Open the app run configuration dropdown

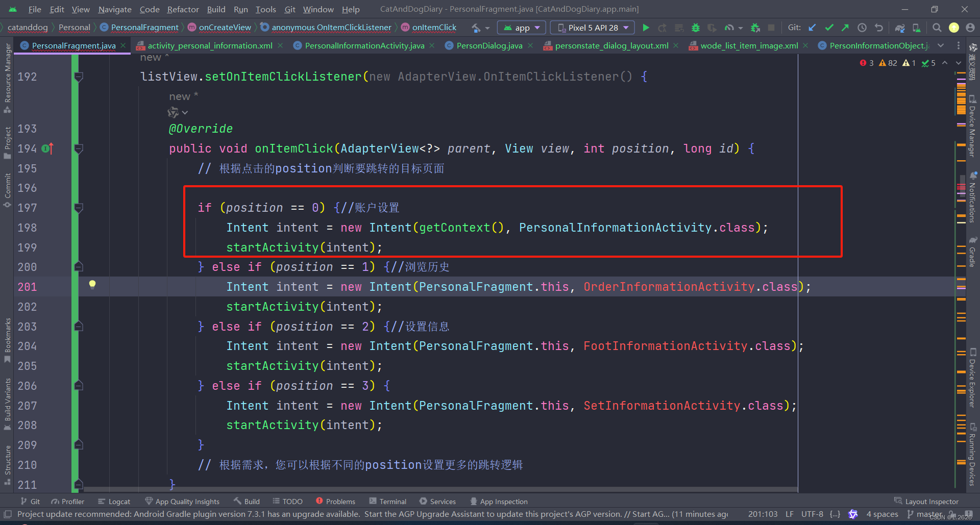tap(521, 28)
